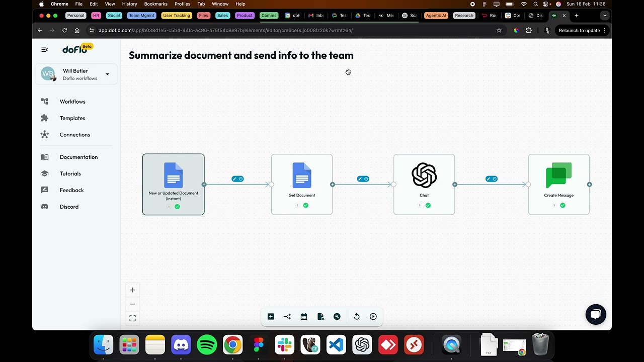The height and width of the screenshot is (362, 644).
Task: Open the Agentic AI tab group
Action: [436, 16]
